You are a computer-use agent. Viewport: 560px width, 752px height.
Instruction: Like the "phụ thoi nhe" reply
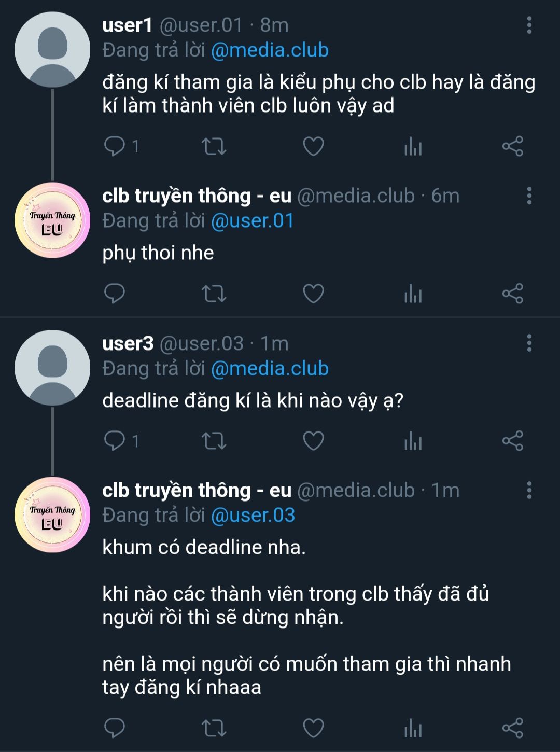pyautogui.click(x=313, y=294)
